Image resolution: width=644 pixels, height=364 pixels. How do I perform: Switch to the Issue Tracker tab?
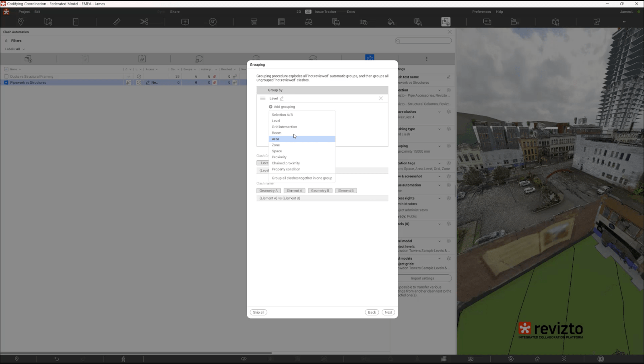tap(325, 12)
